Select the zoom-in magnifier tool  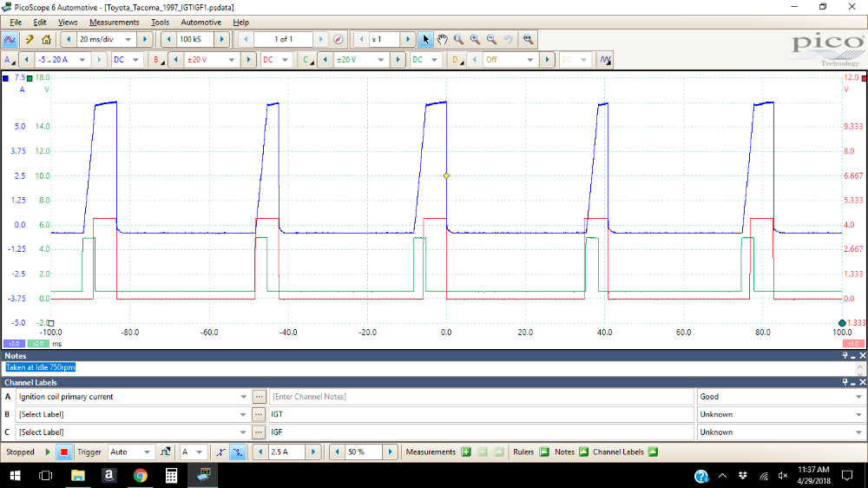pyautogui.click(x=476, y=39)
